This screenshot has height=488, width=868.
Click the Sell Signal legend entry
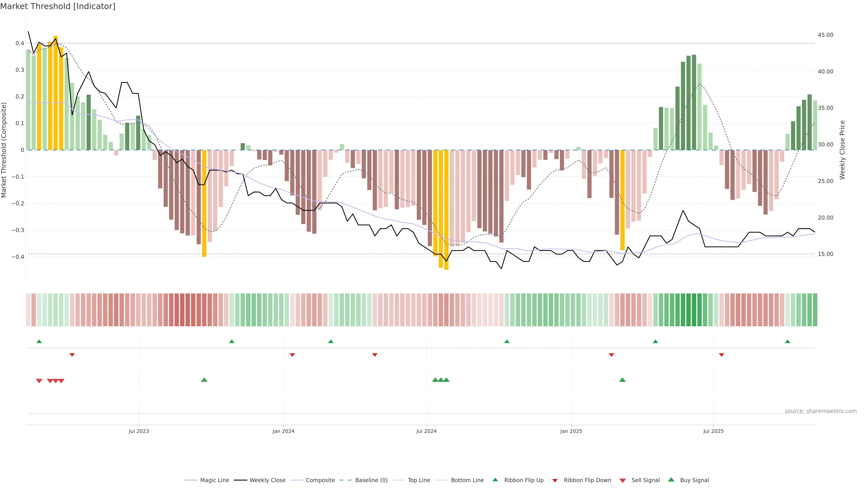tap(645, 480)
